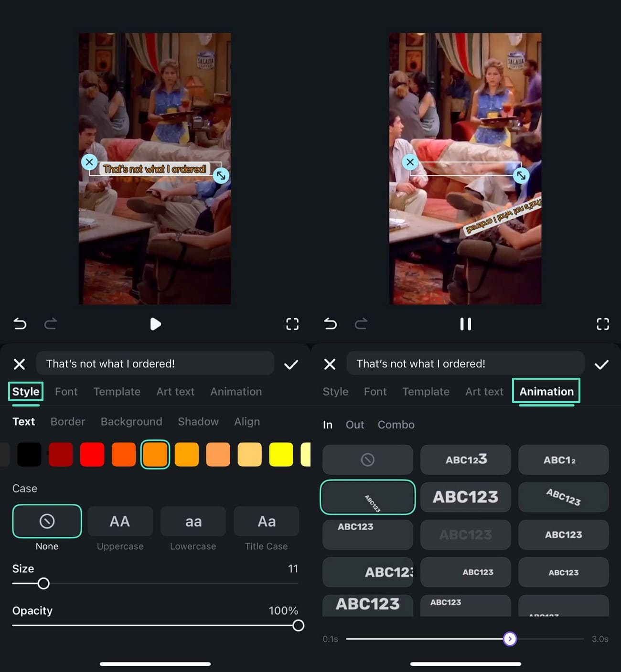Pause the video in right editor

click(x=466, y=324)
